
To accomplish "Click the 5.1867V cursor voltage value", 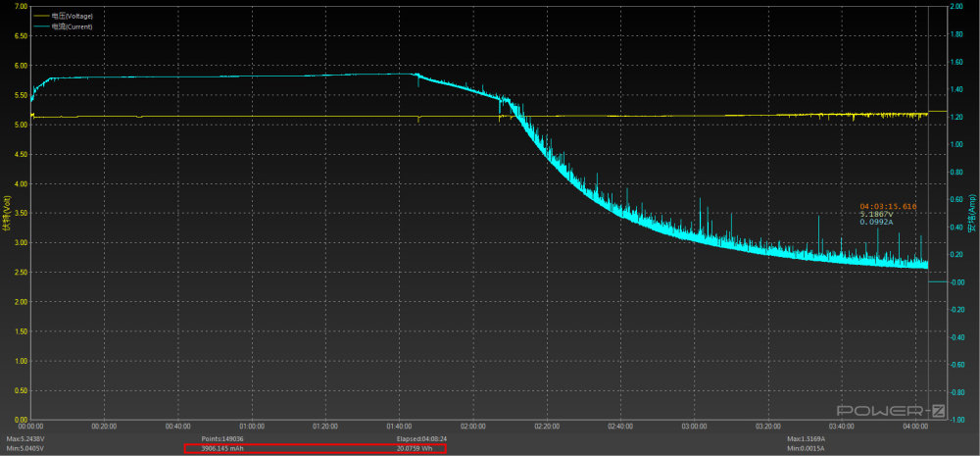I will tap(876, 214).
